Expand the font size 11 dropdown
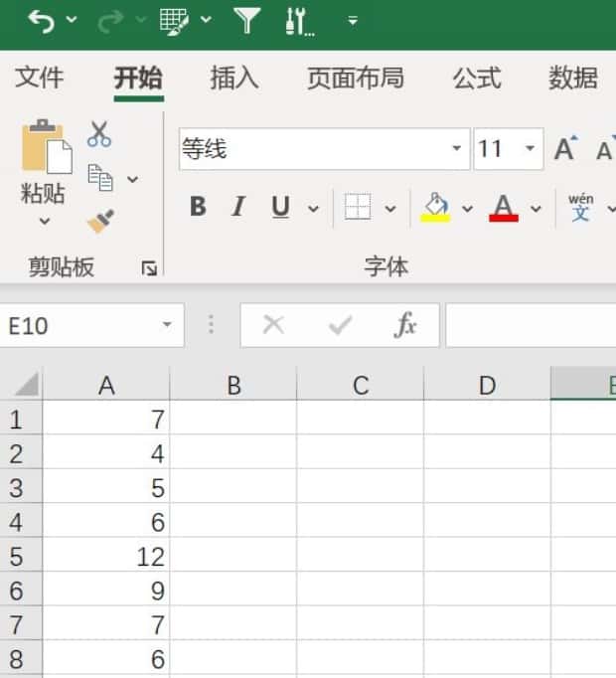The image size is (616, 678). (x=531, y=149)
